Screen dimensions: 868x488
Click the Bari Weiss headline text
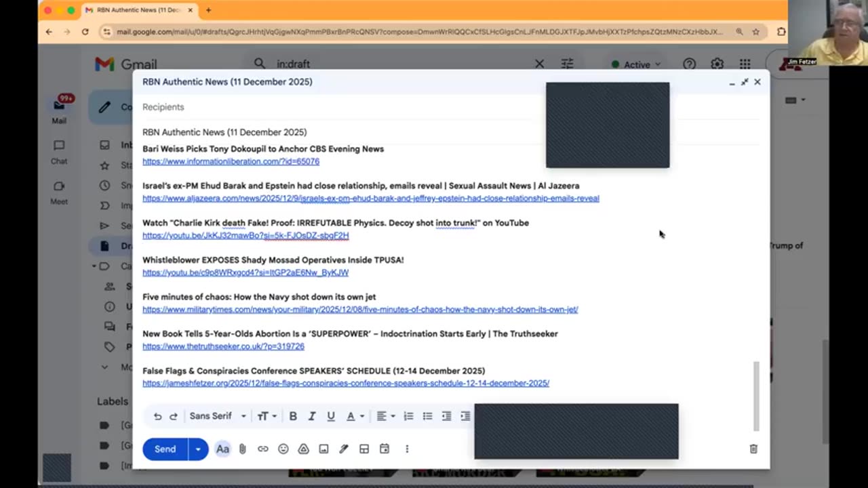point(263,148)
